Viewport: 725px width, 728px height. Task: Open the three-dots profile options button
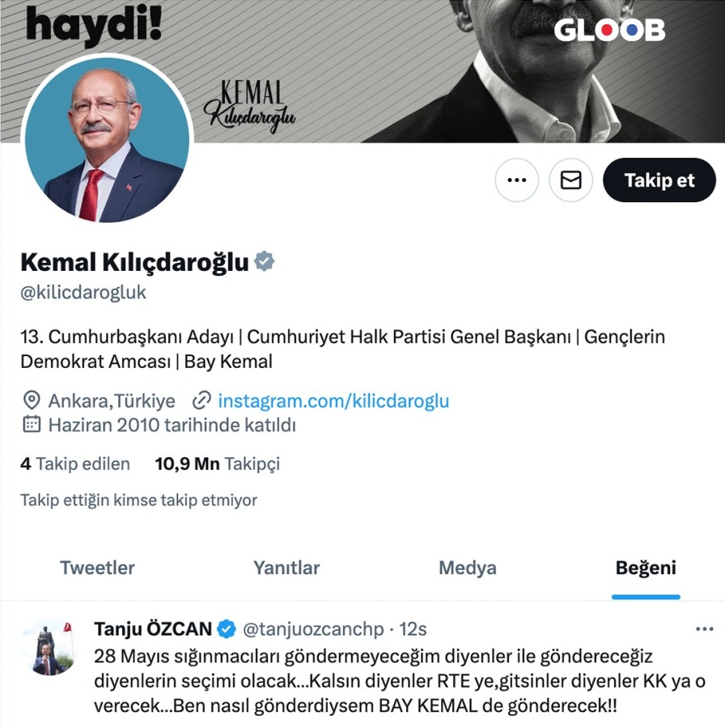(516, 180)
